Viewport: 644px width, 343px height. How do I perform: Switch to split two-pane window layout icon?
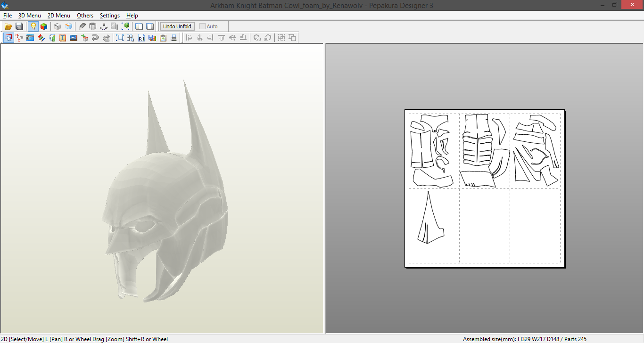pyautogui.click(x=139, y=26)
